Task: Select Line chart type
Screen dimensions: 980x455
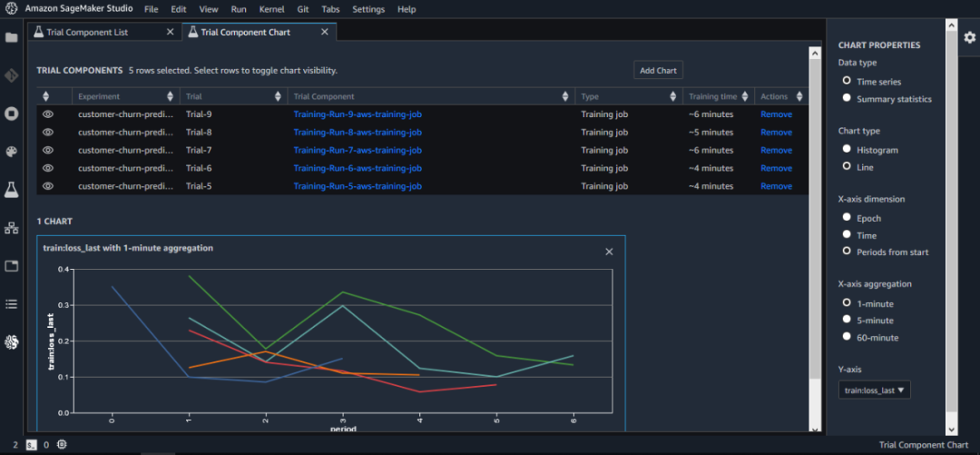Action: pyautogui.click(x=847, y=166)
